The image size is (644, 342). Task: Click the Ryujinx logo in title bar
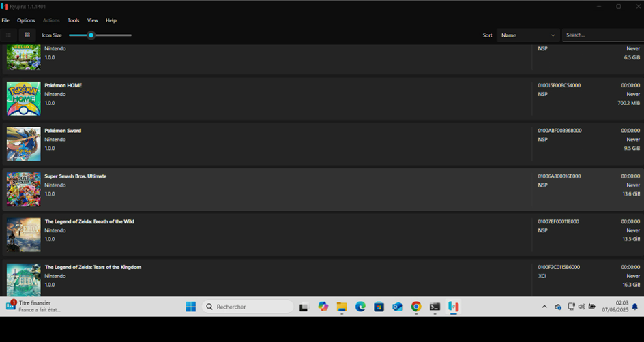pyautogui.click(x=5, y=7)
